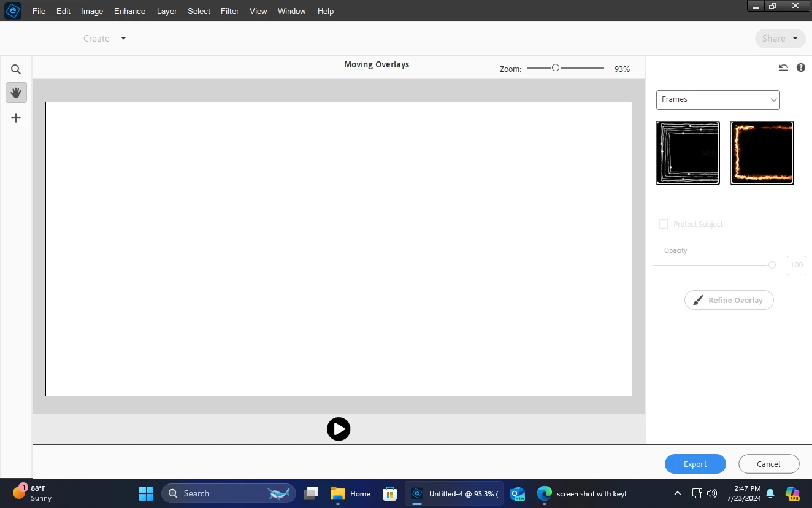Open the Edit menu
This screenshot has width=812, height=508.
[63, 11]
